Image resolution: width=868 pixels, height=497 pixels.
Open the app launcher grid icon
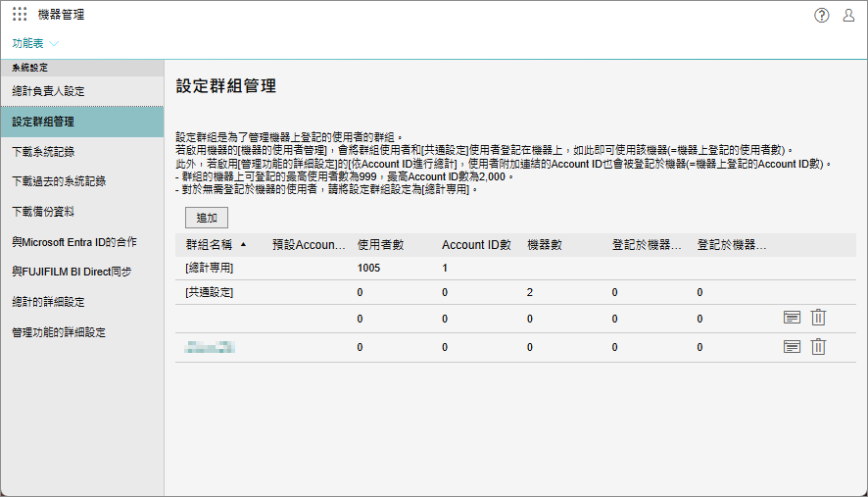pyautogui.click(x=20, y=15)
